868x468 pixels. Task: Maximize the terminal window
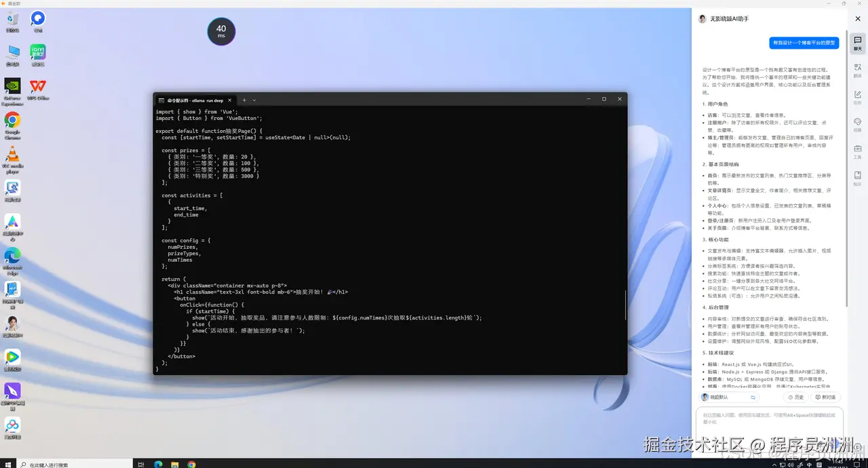[604, 99]
